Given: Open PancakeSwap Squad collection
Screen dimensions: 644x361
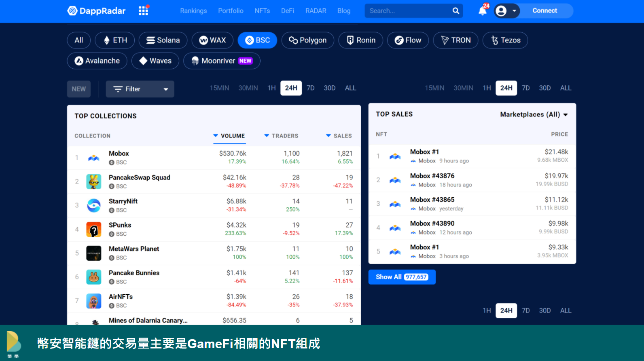Looking at the screenshot, I should pyautogui.click(x=140, y=177).
